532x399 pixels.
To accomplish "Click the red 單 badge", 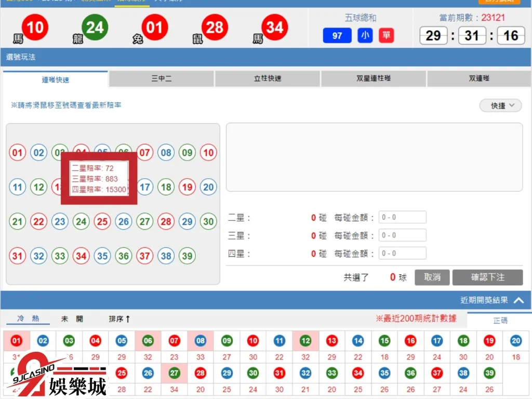I will [387, 35].
